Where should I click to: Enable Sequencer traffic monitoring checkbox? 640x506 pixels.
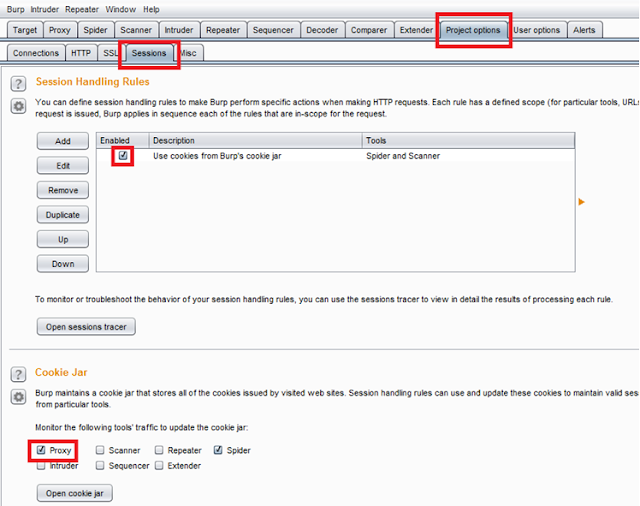pyautogui.click(x=100, y=466)
